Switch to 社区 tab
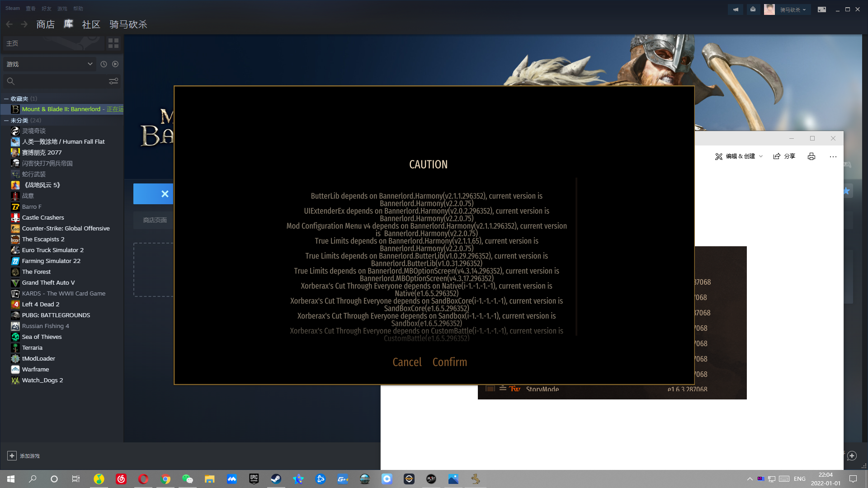 tap(91, 24)
